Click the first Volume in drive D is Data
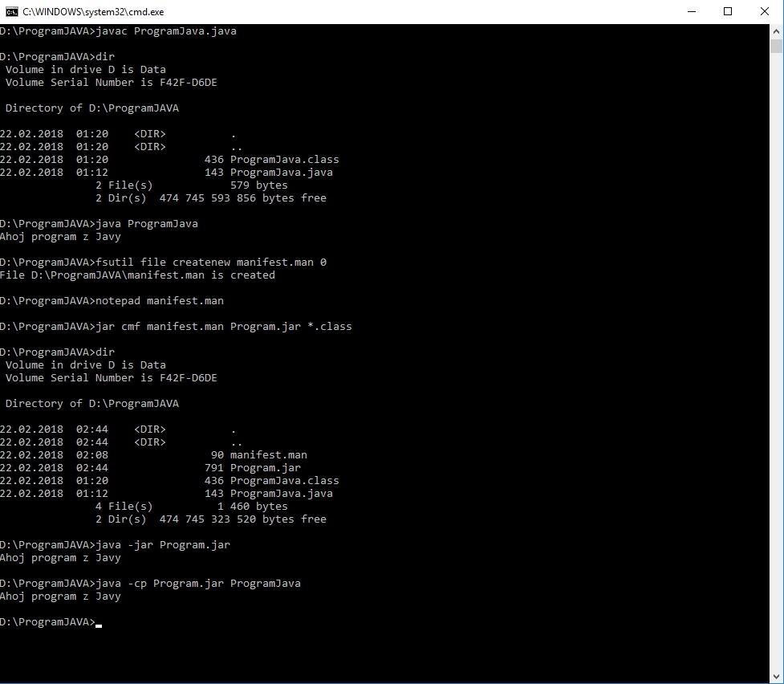 pos(86,70)
